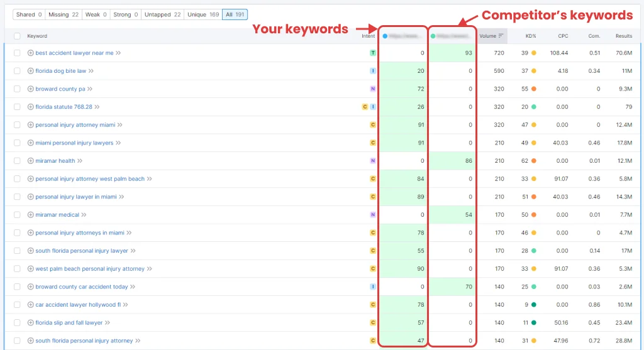Click the KD% column header
The width and height of the screenshot is (644, 350).
pyautogui.click(x=531, y=36)
